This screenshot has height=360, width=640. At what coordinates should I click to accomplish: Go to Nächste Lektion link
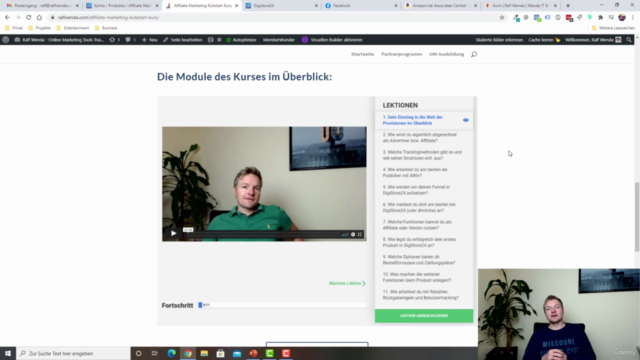click(x=347, y=283)
